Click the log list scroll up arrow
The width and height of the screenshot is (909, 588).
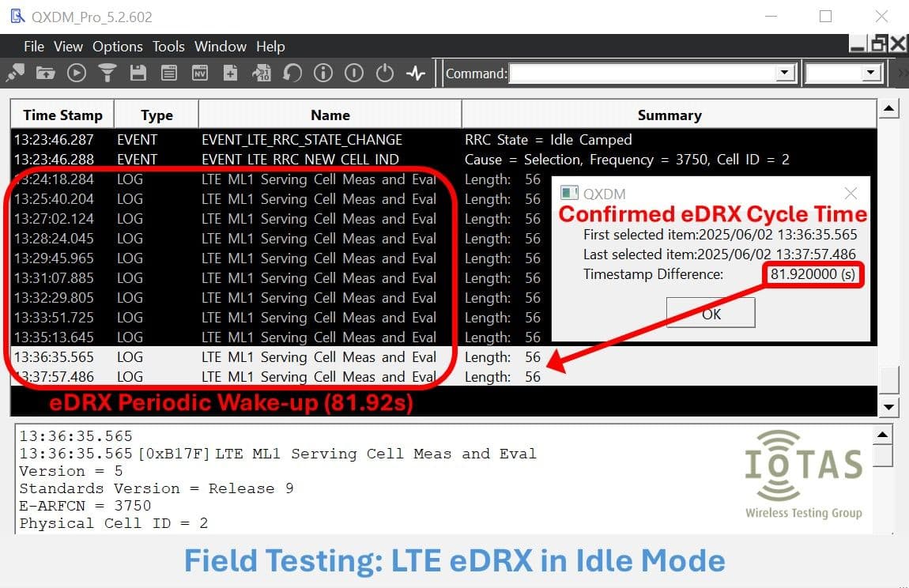(x=888, y=108)
